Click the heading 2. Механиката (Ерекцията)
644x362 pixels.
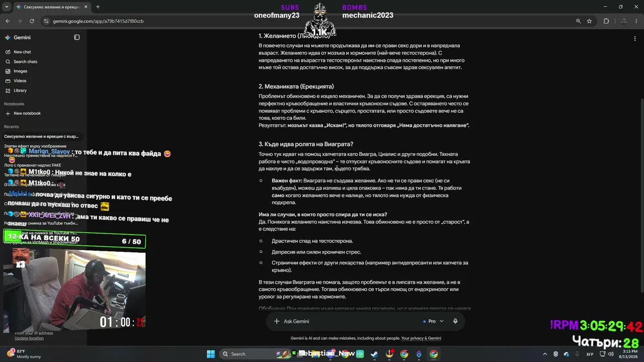pyautogui.click(x=296, y=86)
